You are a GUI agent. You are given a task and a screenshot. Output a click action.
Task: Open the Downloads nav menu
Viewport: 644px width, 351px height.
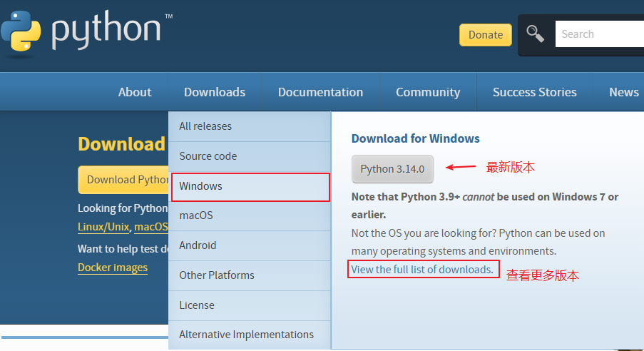click(215, 92)
